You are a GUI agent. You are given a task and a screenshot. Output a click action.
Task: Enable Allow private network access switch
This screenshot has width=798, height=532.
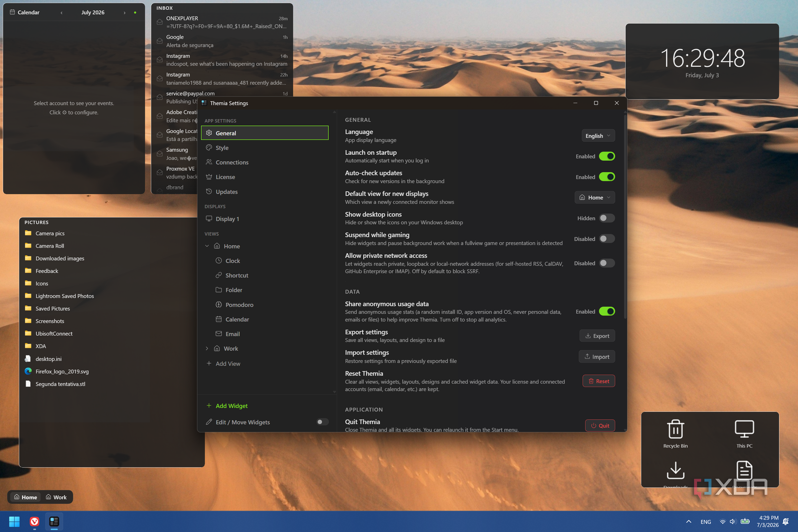coord(607,263)
